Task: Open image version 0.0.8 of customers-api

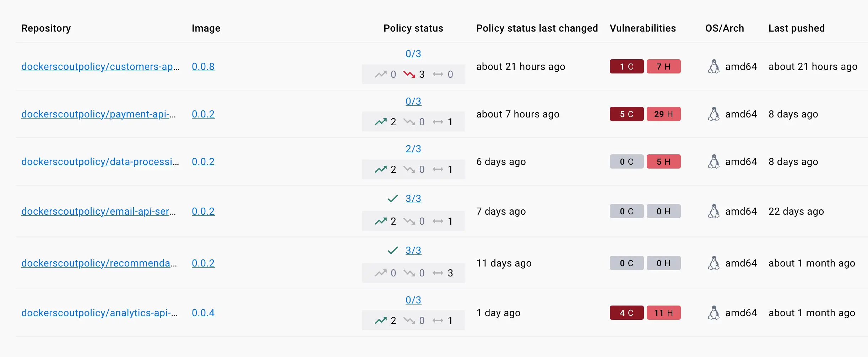Action: [203, 66]
